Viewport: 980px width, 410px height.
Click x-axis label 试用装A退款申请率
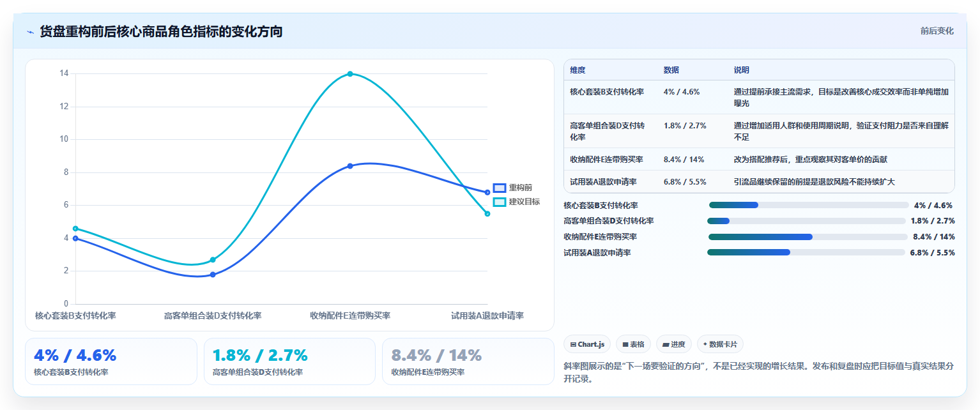pos(487,315)
